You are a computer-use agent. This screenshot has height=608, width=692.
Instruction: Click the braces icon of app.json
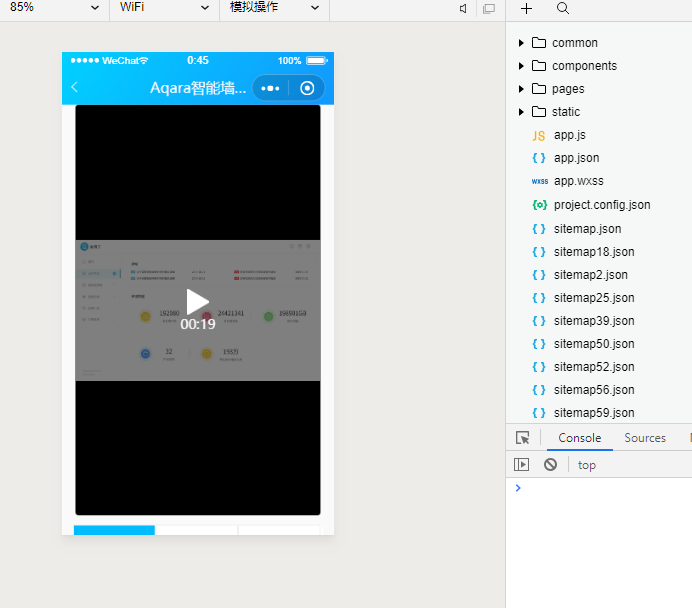(539, 158)
